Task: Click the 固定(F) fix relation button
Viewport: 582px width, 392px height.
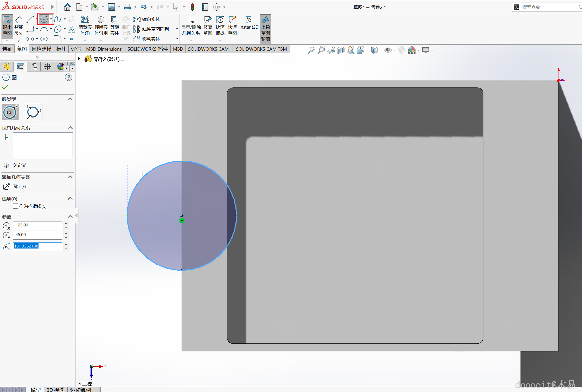Action: point(7,186)
